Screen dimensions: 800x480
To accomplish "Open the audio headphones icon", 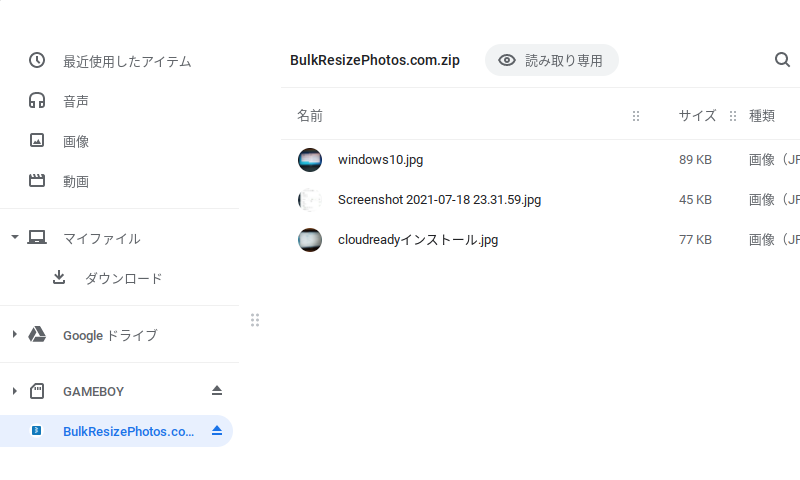I will [x=37, y=100].
